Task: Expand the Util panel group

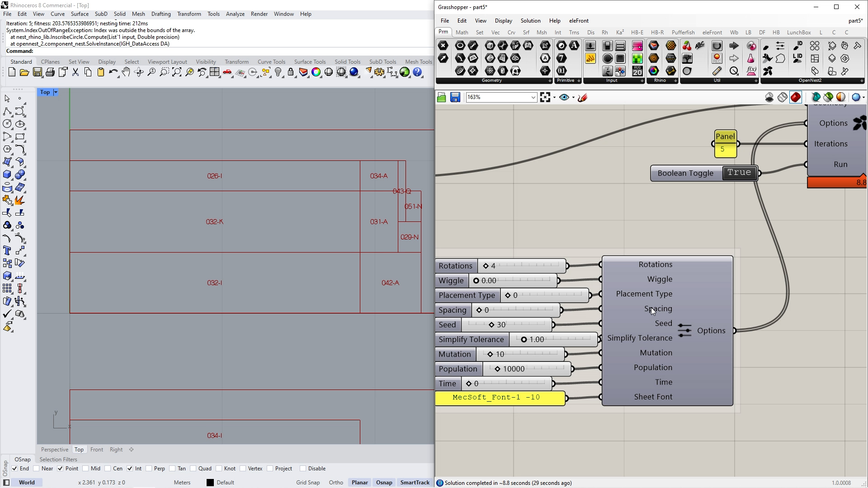Action: 756,81
